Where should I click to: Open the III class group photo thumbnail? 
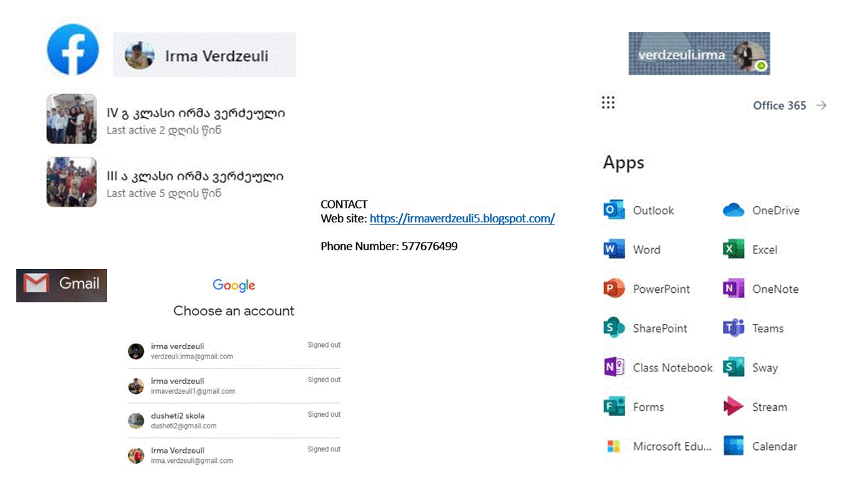(x=72, y=182)
